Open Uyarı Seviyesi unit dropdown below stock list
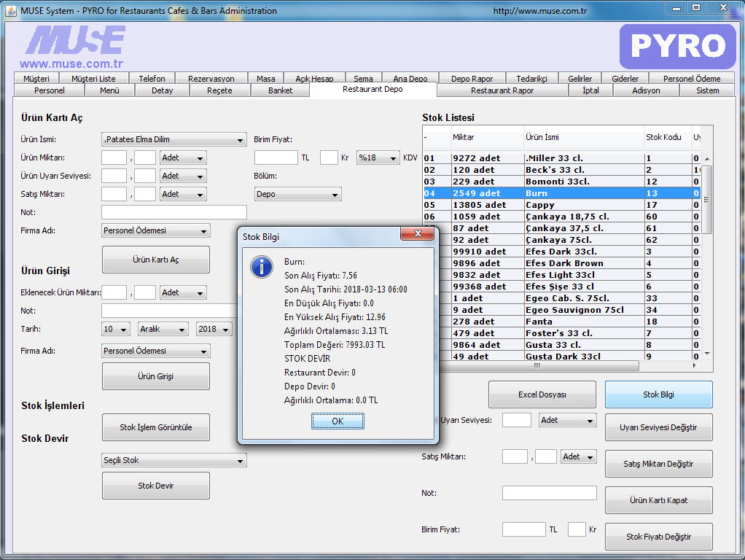Image resolution: width=745 pixels, height=560 pixels. coord(567,420)
